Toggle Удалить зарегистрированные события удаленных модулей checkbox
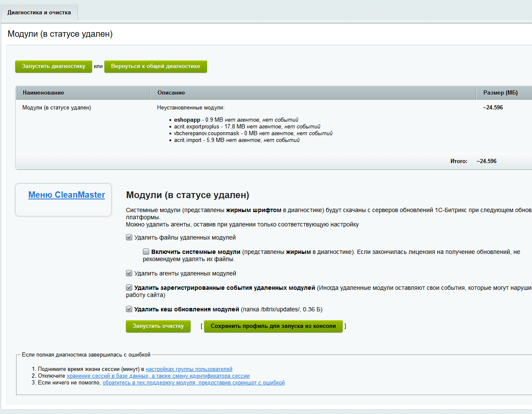 (x=129, y=288)
